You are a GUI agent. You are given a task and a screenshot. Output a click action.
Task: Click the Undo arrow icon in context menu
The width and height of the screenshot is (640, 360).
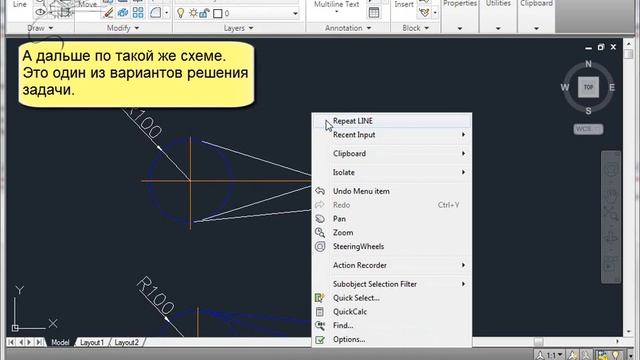320,191
